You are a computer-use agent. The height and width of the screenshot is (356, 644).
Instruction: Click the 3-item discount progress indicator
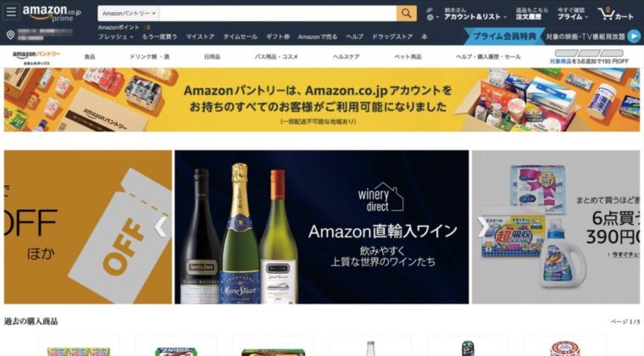point(589,57)
